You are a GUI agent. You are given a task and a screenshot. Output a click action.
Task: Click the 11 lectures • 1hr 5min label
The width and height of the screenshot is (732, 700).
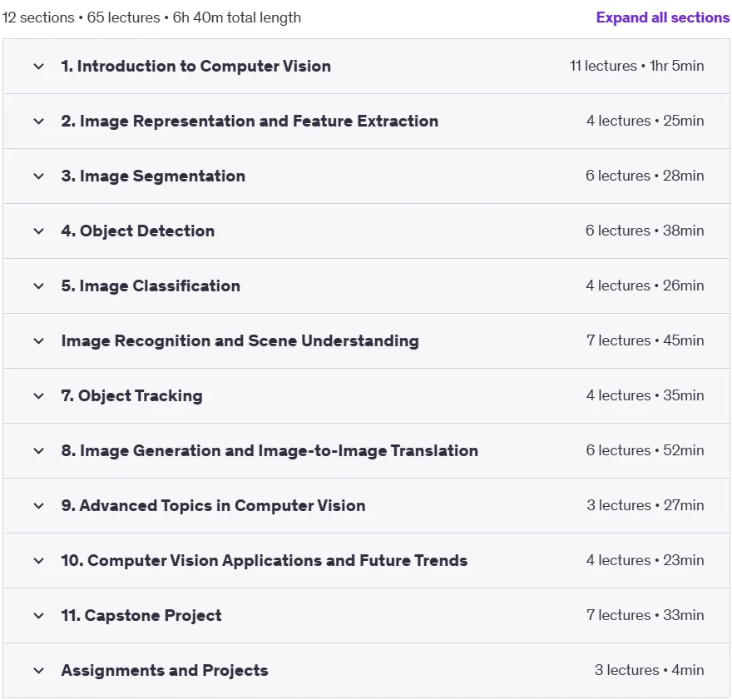pyautogui.click(x=637, y=66)
